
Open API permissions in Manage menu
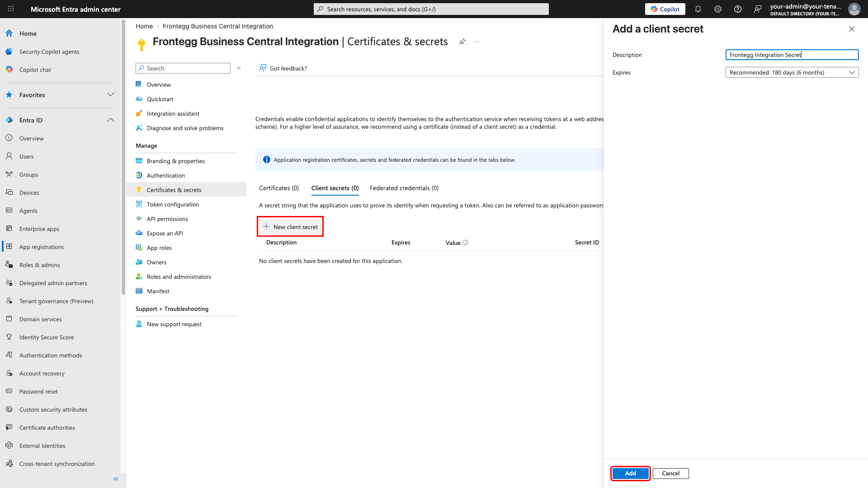click(x=167, y=219)
